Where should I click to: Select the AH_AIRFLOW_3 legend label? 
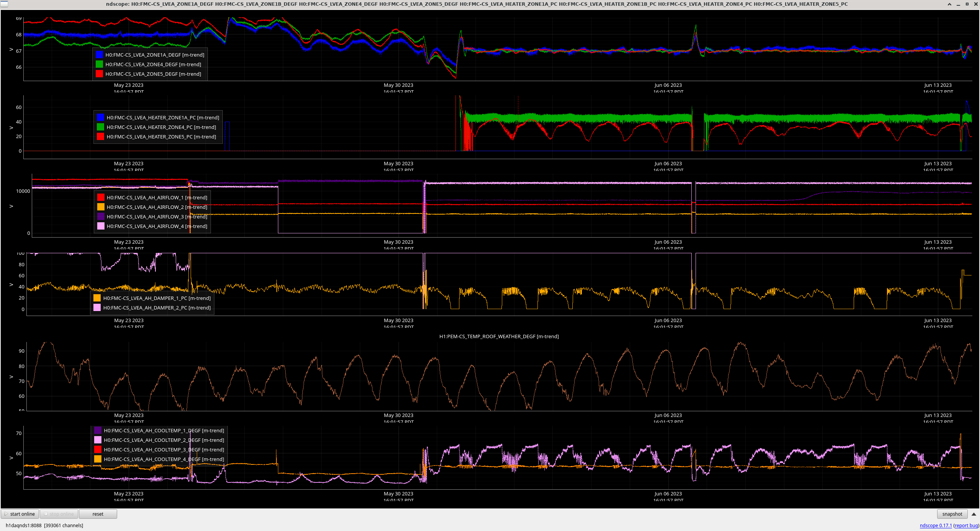tap(157, 217)
